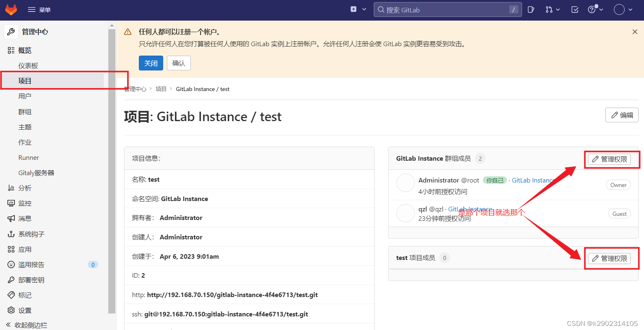Click the 部署密钥 key icon

[x=11, y=280]
